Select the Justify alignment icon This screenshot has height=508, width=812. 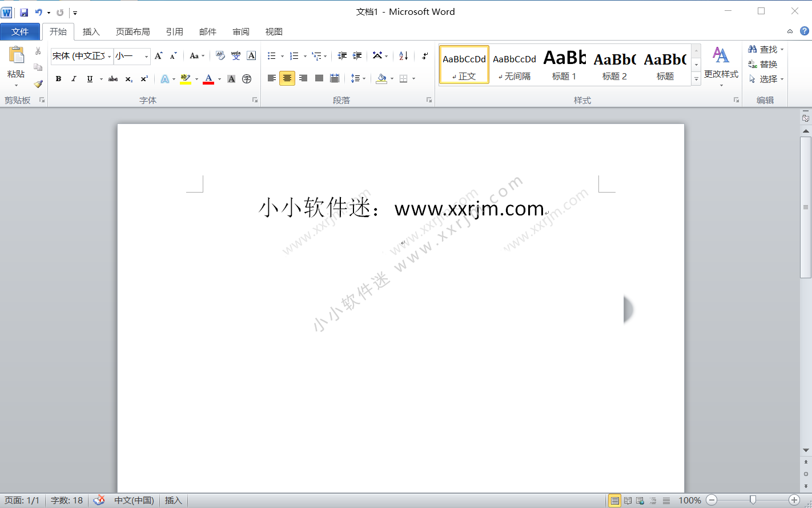319,78
